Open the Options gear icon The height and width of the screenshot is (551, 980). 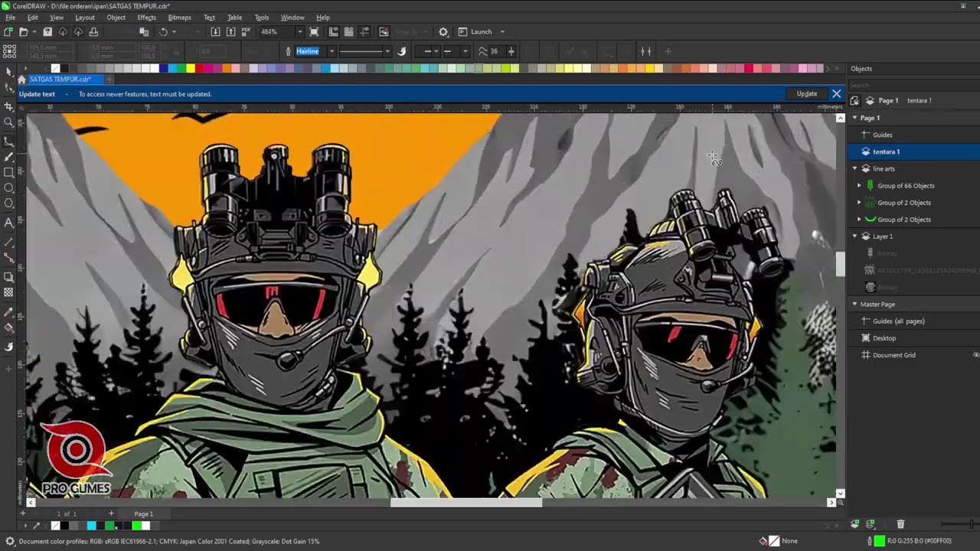coord(443,31)
